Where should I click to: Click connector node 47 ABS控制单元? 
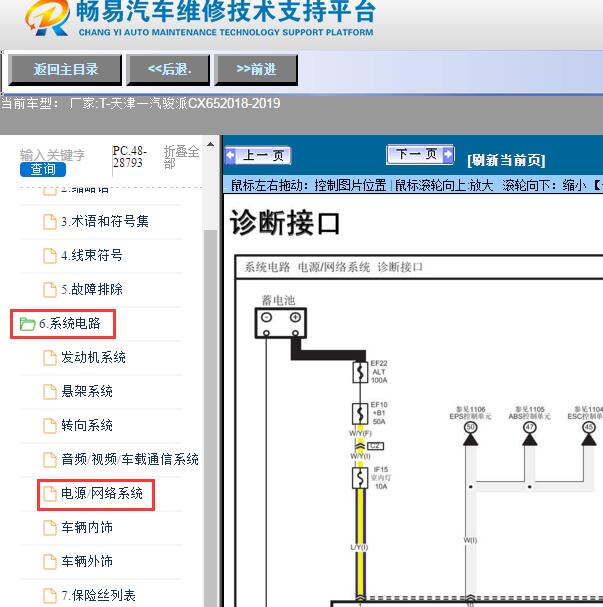tap(529, 427)
